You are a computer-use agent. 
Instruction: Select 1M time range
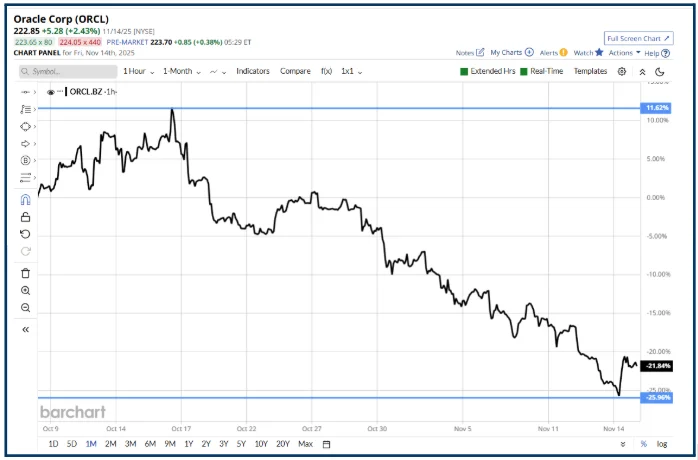[x=91, y=444]
